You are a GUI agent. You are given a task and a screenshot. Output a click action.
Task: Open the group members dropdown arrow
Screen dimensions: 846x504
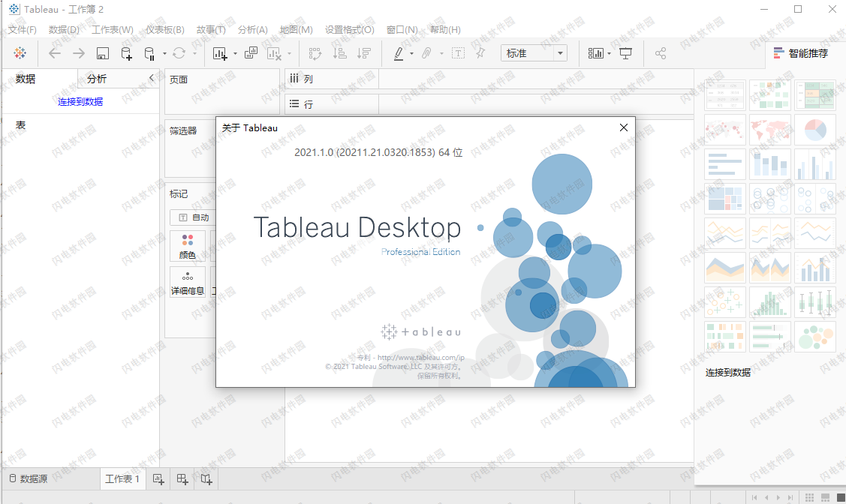pos(441,53)
